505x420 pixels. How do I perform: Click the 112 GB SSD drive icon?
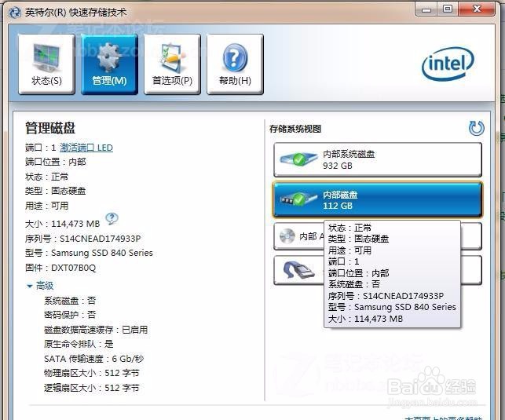click(298, 199)
